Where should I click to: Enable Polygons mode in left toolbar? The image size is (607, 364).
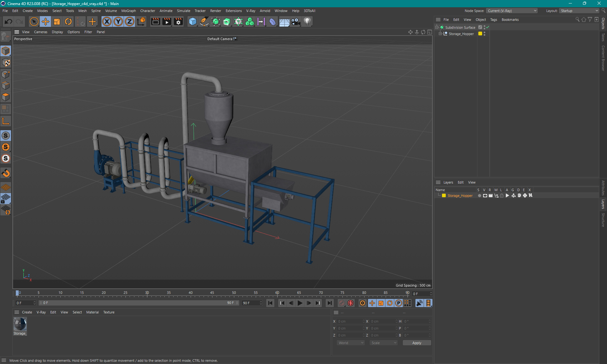tap(6, 97)
